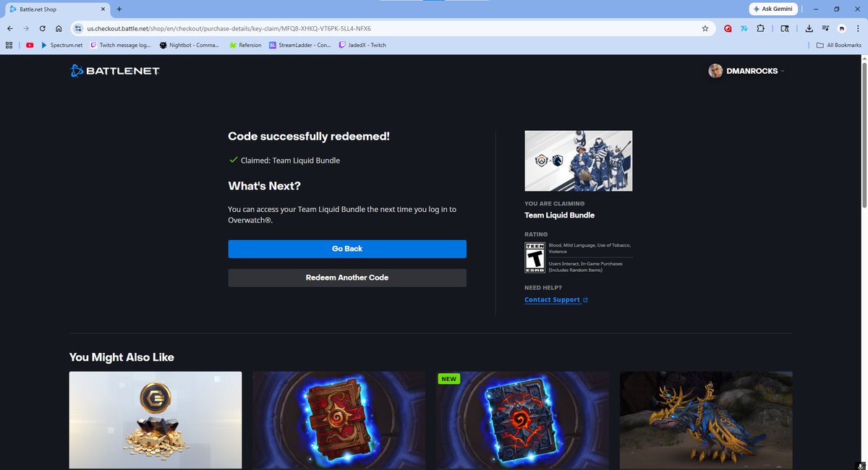Screen dimensions: 868x470
Task: Click the green checkmark beside Claimed
Action: tap(233, 160)
